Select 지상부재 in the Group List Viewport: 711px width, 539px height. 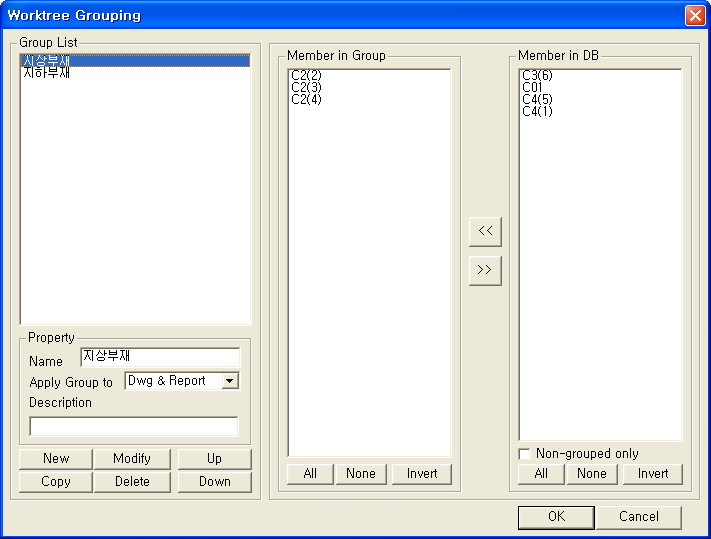[x=135, y=61]
